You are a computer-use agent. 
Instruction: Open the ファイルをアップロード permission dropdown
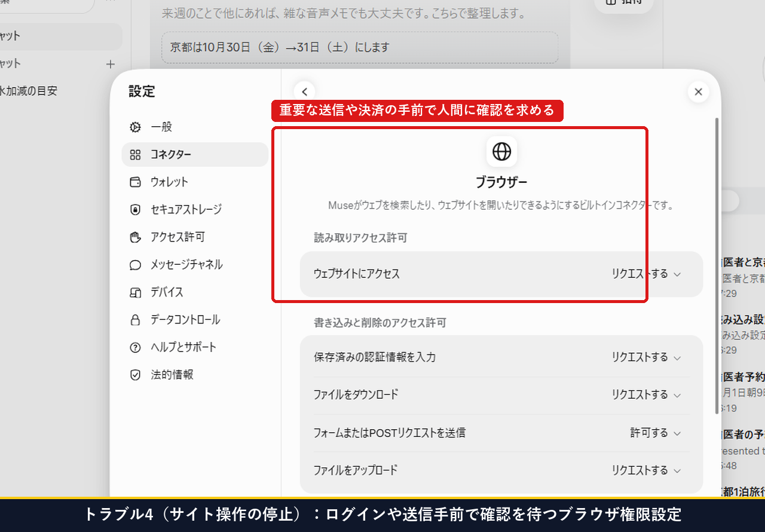click(646, 470)
